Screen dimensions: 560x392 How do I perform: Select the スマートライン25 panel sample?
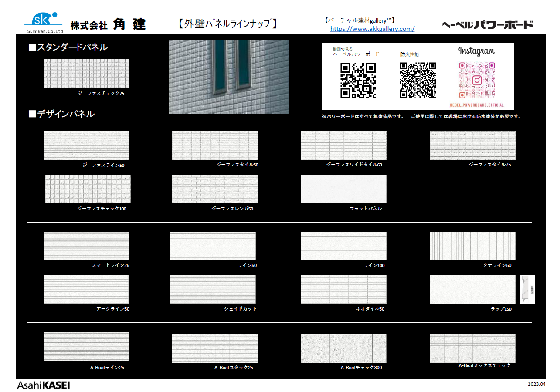(x=86, y=246)
